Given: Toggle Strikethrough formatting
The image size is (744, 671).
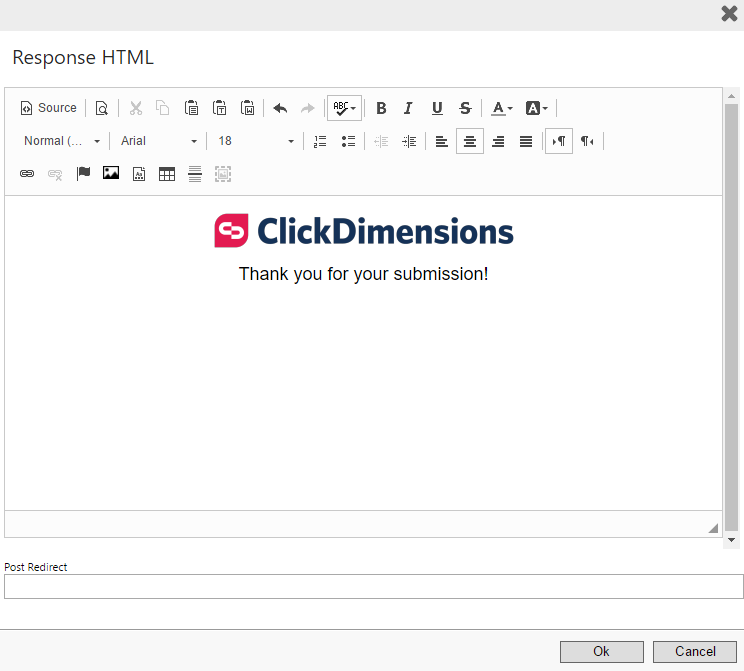Looking at the screenshot, I should pos(465,108).
